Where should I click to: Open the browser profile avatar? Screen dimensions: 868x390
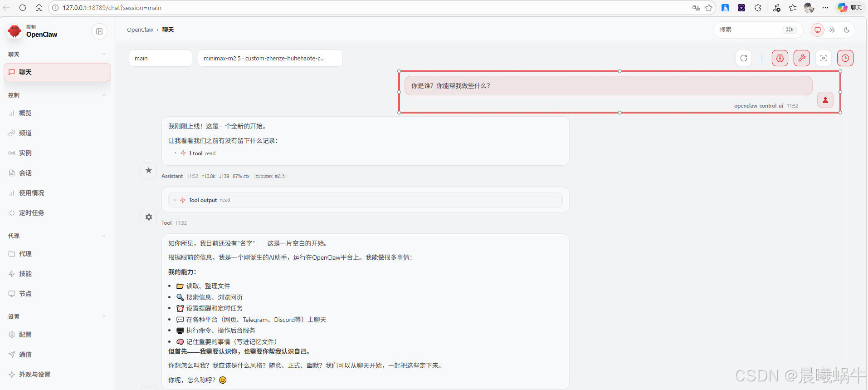tap(809, 8)
